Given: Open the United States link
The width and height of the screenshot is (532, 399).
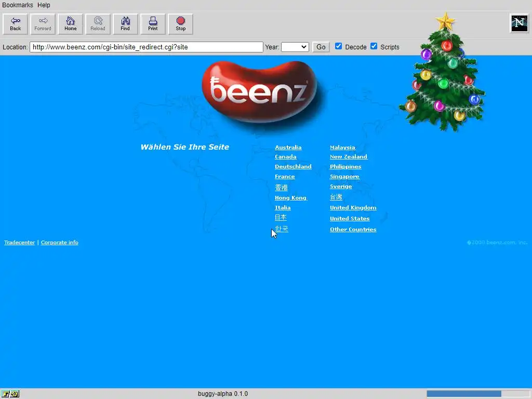Looking at the screenshot, I should tap(350, 219).
